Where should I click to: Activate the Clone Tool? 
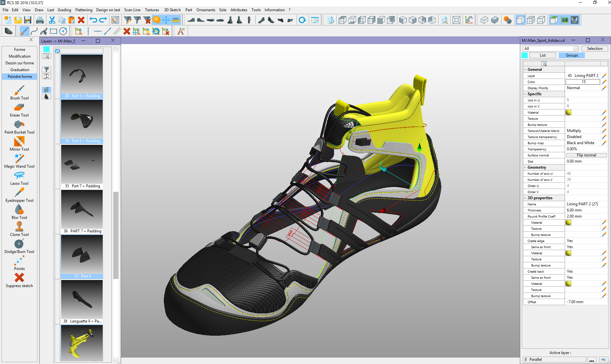[19, 229]
